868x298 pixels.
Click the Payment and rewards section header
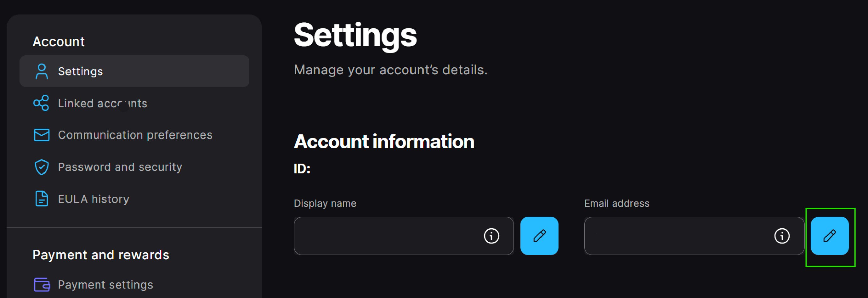coord(101,255)
